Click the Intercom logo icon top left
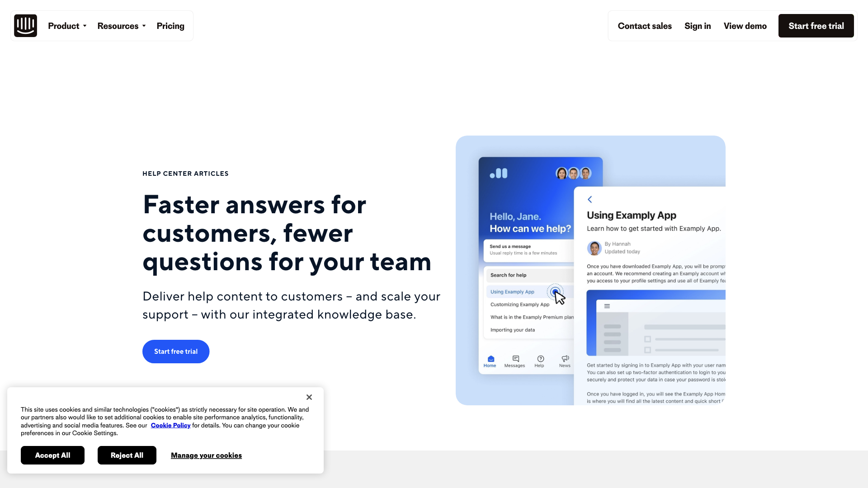The image size is (868, 488). coord(25,25)
